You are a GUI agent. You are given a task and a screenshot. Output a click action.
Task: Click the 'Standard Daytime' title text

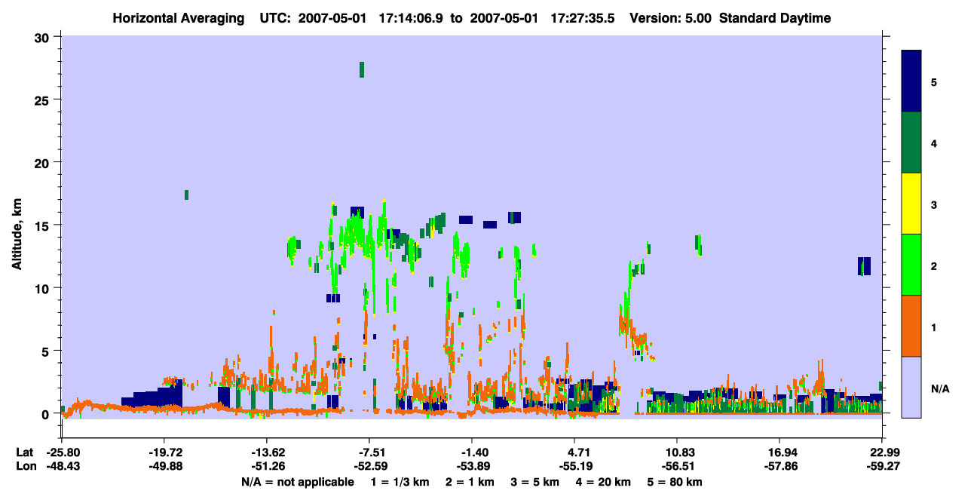775,18
